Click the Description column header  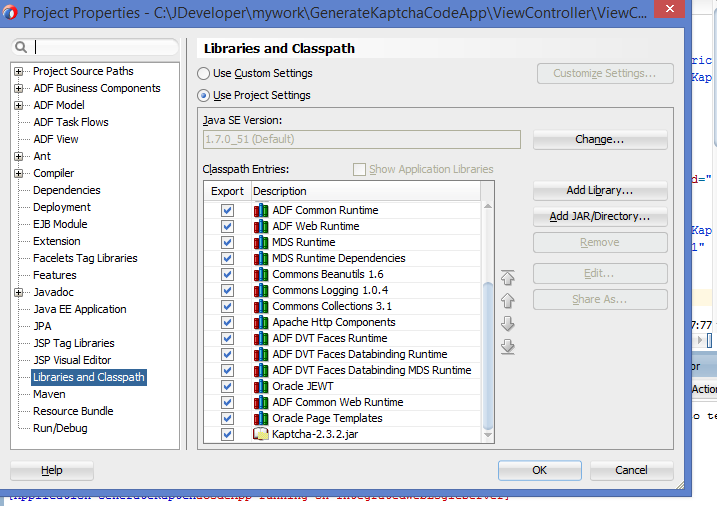coord(366,191)
